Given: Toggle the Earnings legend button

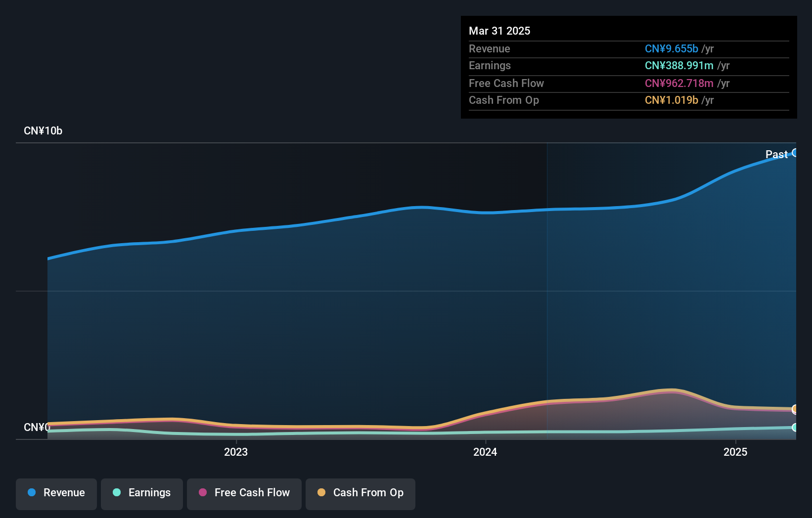Looking at the screenshot, I should (142, 494).
